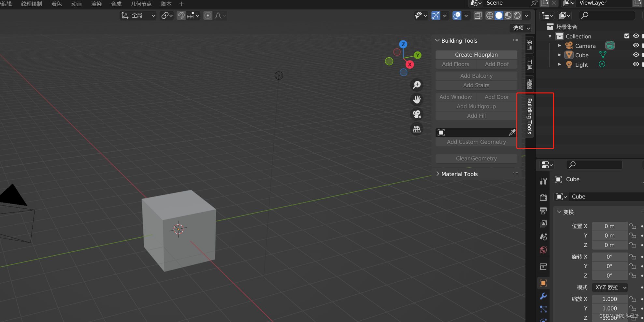
Task: Toggle visibility of the Light object
Action: click(x=636, y=64)
